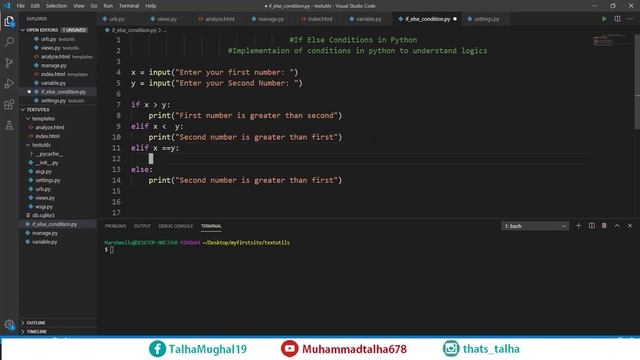Show the Debug Console panel tab
640x360 pixels.
(176, 226)
